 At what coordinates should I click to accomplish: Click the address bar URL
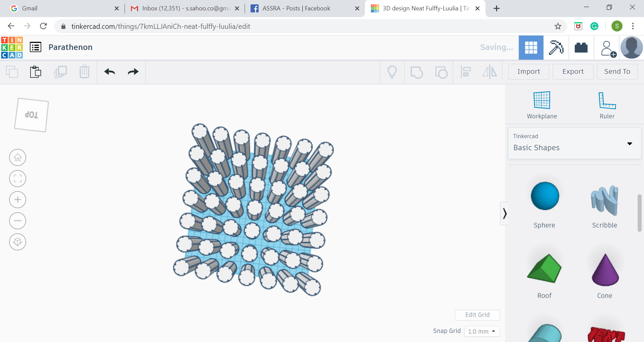point(161,26)
